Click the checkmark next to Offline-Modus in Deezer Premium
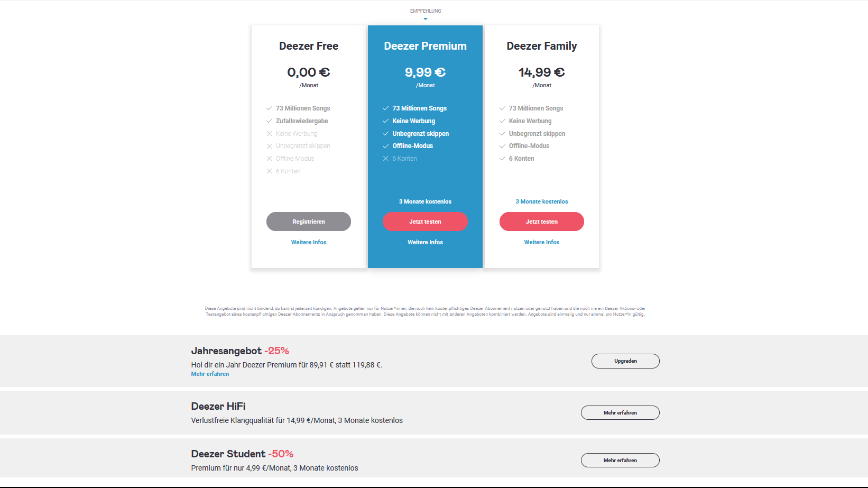868x488 pixels. pyautogui.click(x=385, y=146)
